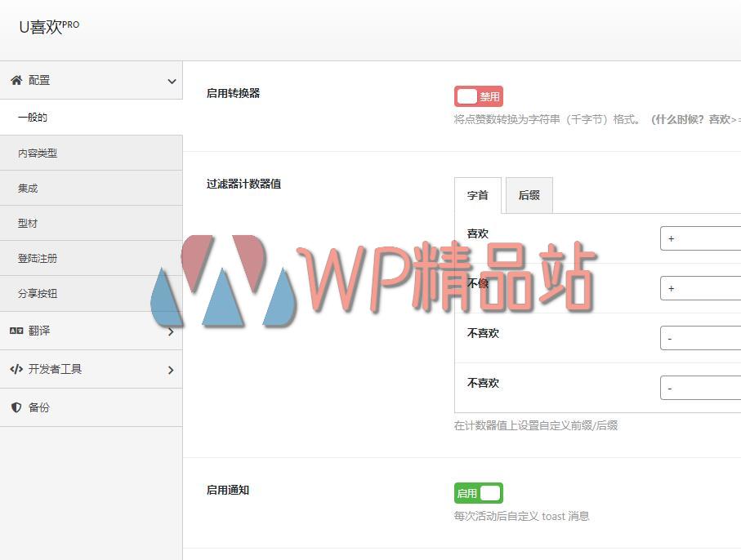Viewport: 741px width, 560px height.
Task: Click the home icon beside 配置
Action: (17, 80)
